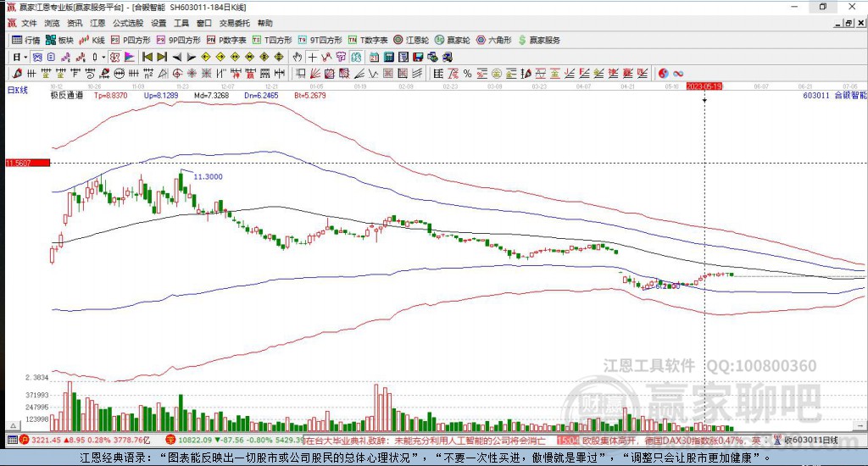Open the 9P四方形 tool
This screenshot has width=868, height=466.
178,40
